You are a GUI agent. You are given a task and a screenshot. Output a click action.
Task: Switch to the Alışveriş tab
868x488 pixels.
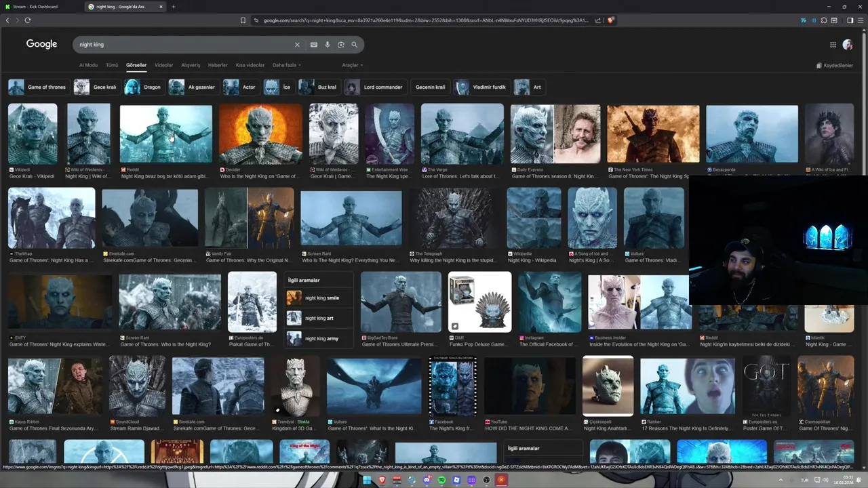coord(191,65)
